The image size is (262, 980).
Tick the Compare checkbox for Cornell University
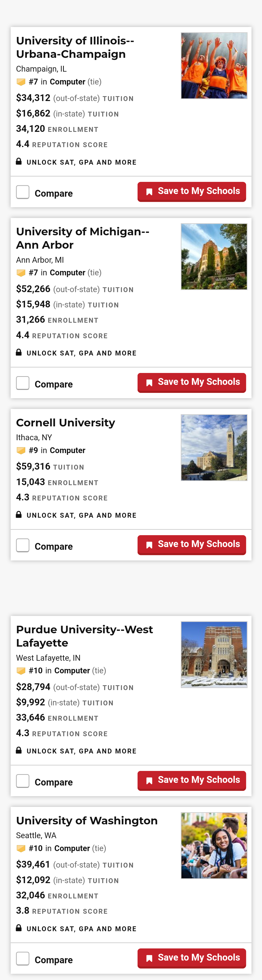[23, 545]
